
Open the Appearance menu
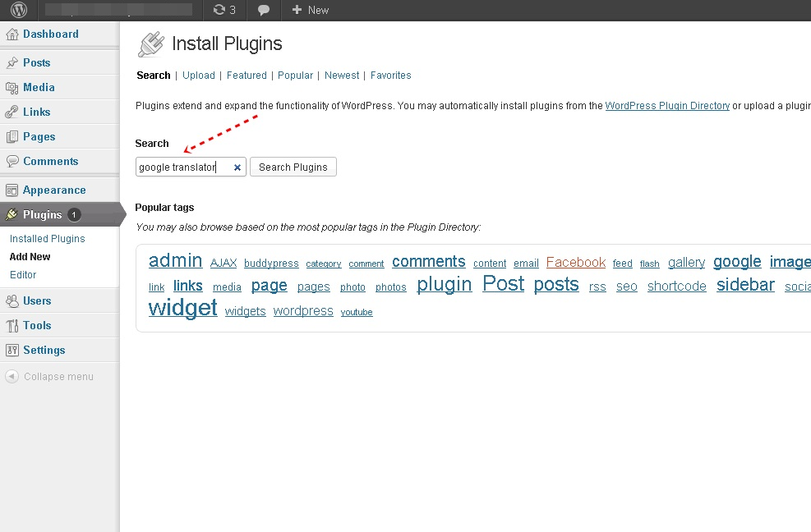point(54,190)
